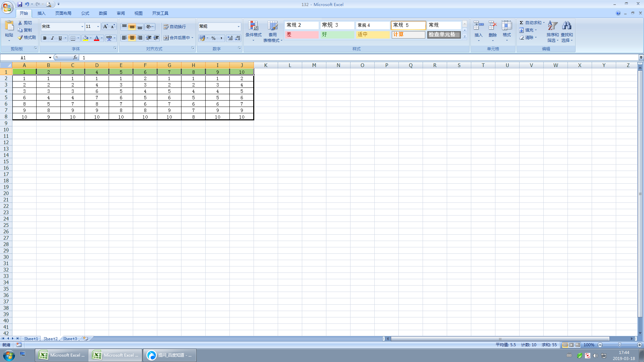
Task: Switch to the Sheet2 worksheet tab
Action: [50, 339]
